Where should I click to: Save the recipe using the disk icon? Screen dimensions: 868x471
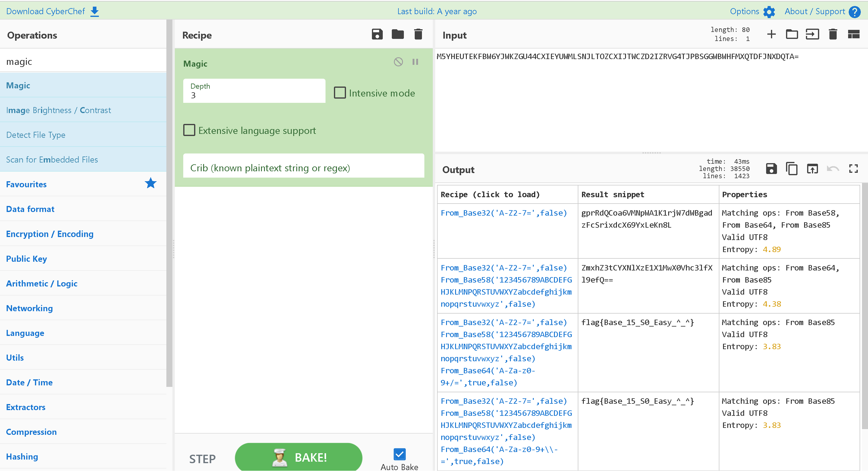377,34
